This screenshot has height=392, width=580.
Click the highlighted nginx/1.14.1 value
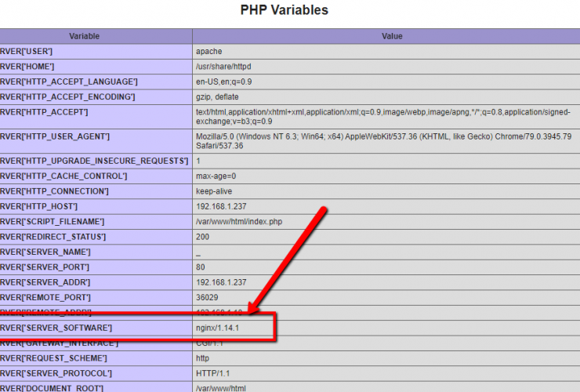pos(218,327)
